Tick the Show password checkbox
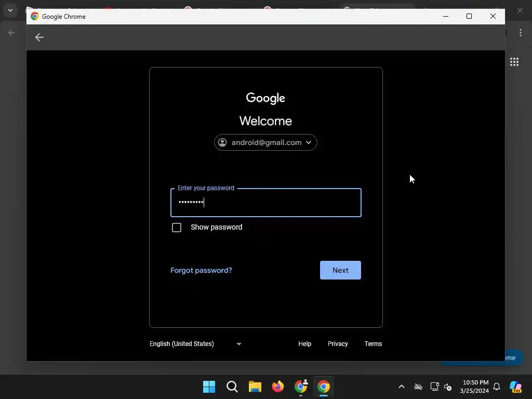Screen dimensions: 532x399 click(x=177, y=228)
